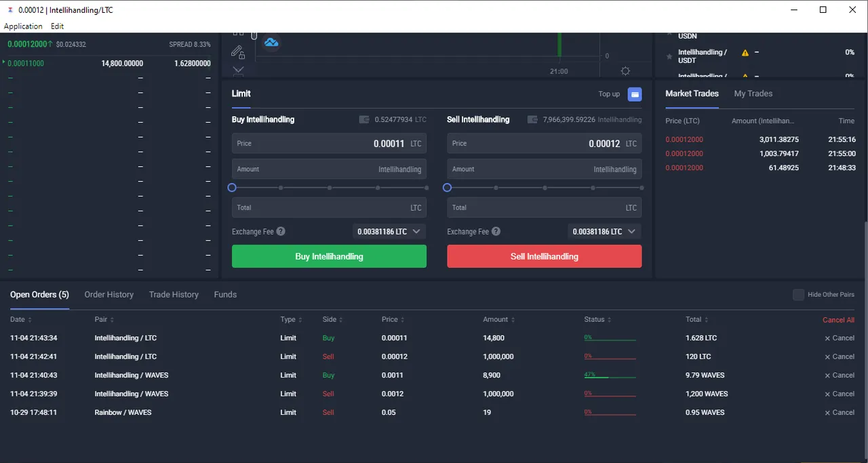Sort orders by Price arrows
Image resolution: width=868 pixels, height=463 pixels.
point(403,320)
